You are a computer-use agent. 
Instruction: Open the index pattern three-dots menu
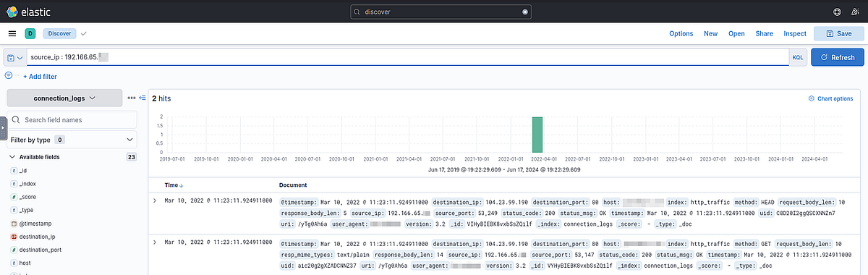131,98
